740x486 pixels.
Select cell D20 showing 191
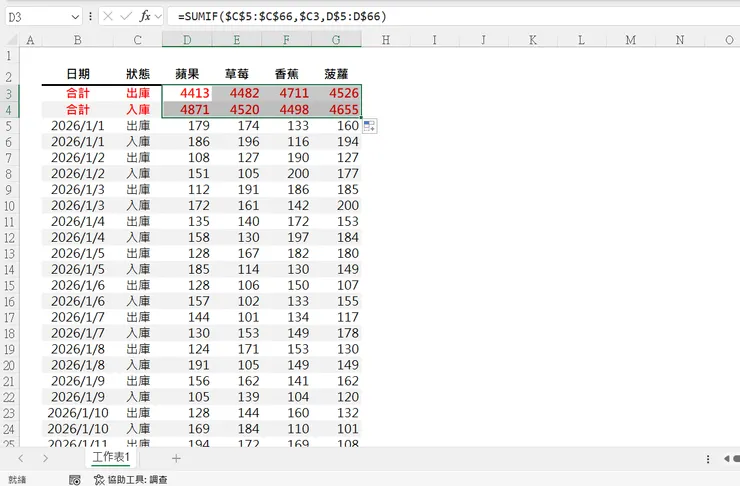(x=187, y=365)
